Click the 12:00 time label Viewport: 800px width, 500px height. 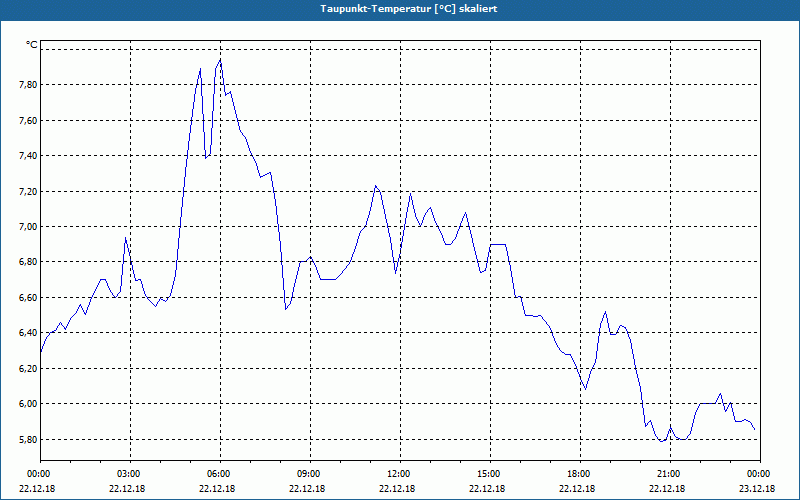click(x=400, y=474)
